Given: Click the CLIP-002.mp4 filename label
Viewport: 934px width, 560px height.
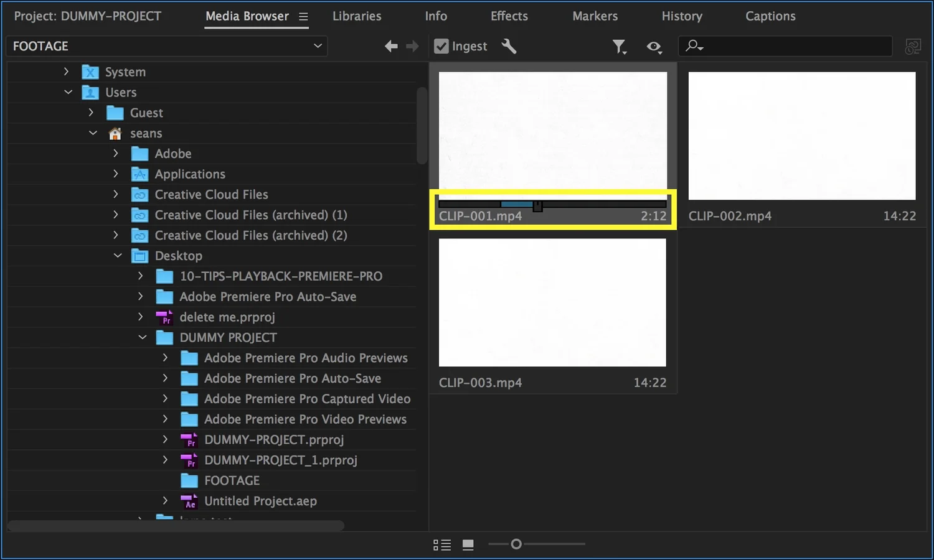Looking at the screenshot, I should click(x=730, y=216).
